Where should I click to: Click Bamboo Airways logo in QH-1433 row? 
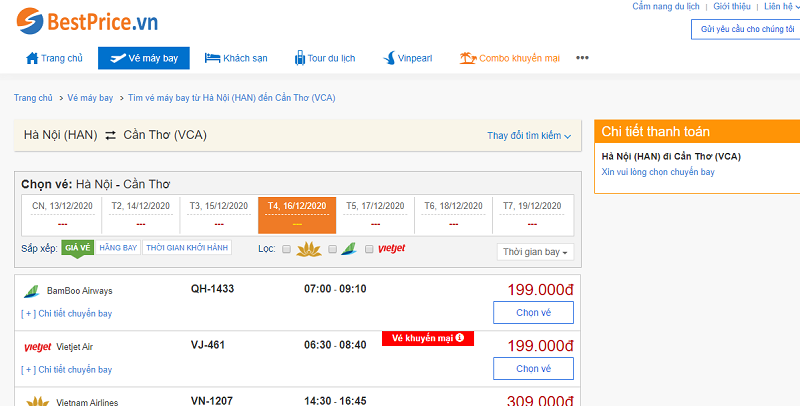32,291
